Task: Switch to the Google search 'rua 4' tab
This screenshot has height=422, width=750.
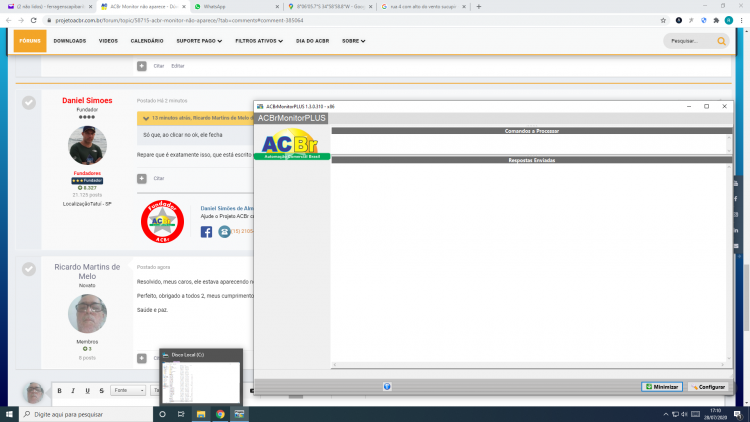Action: [x=423, y=7]
